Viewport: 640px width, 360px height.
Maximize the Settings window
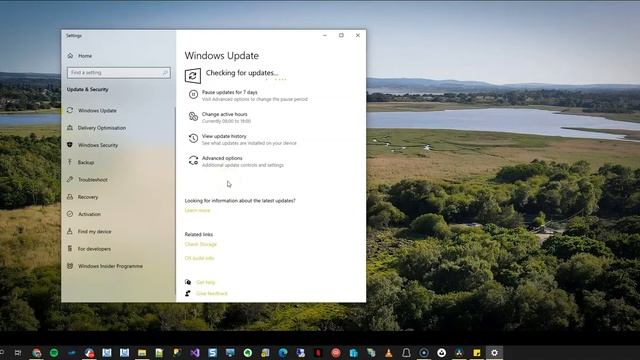341,36
